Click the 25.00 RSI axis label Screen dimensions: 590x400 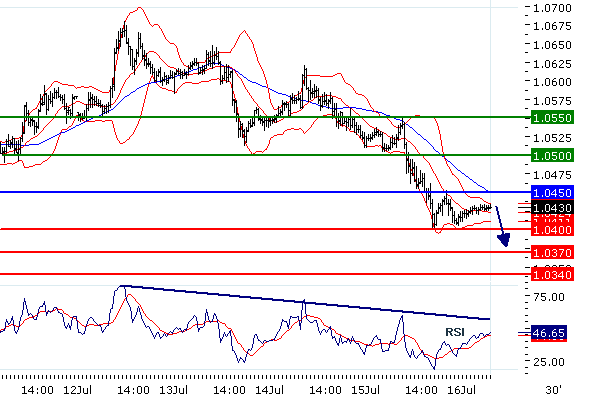point(549,362)
